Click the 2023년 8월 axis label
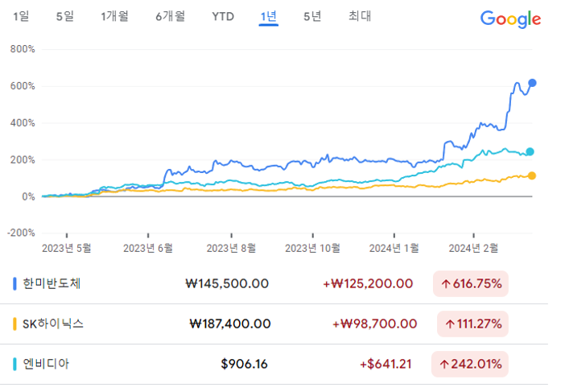 [x=231, y=248]
